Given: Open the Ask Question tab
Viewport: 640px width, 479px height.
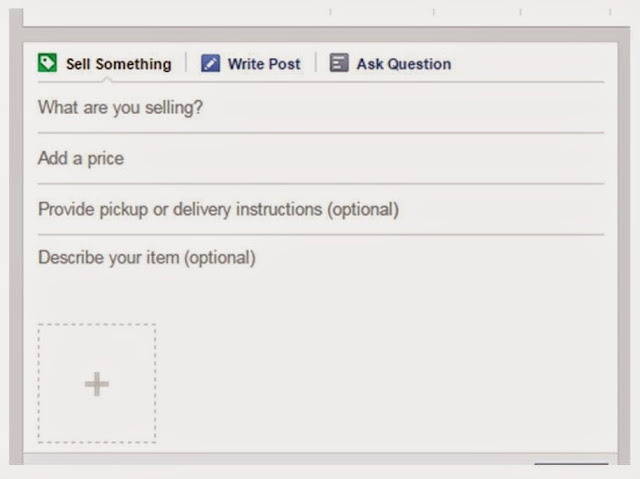Looking at the screenshot, I should pyautogui.click(x=404, y=64).
